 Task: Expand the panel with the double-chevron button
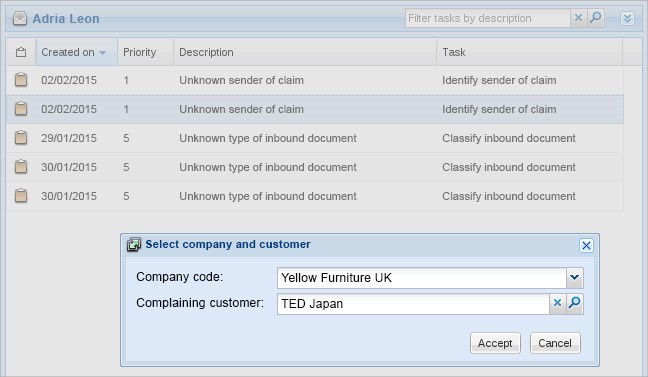627,18
